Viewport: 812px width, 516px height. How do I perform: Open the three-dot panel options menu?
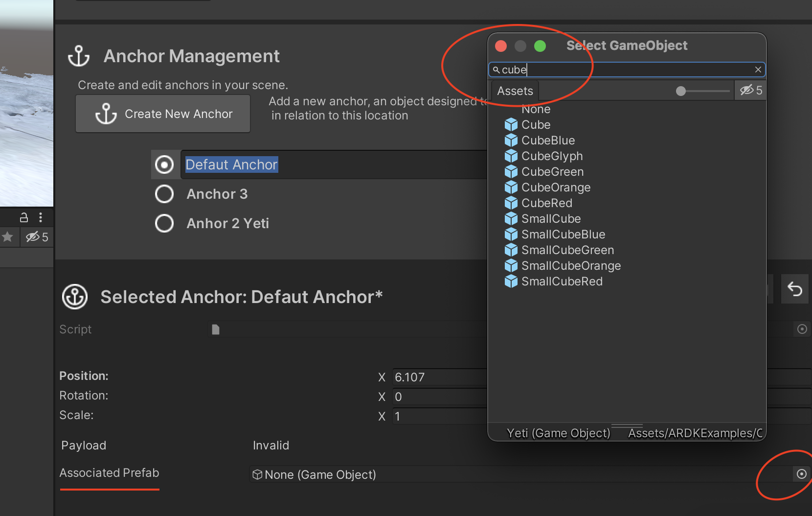(41, 217)
